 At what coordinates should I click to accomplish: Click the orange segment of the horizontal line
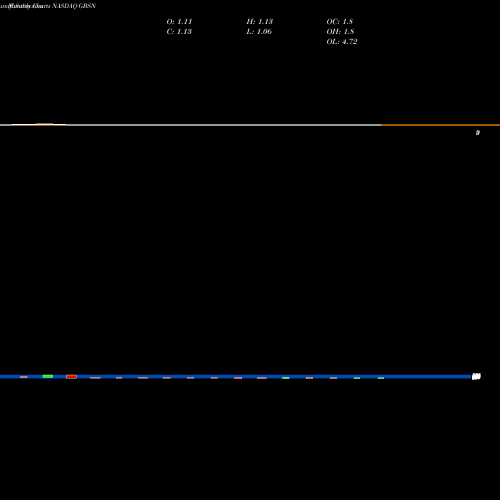click(x=440, y=125)
